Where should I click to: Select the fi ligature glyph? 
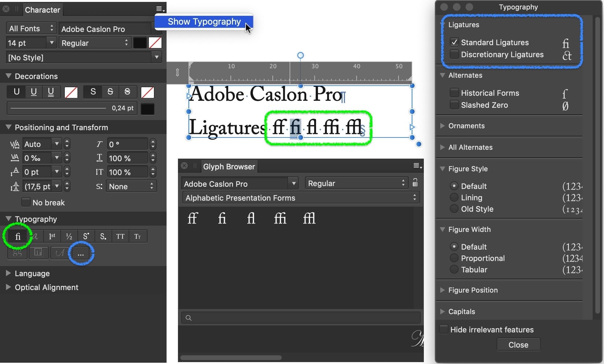click(222, 218)
